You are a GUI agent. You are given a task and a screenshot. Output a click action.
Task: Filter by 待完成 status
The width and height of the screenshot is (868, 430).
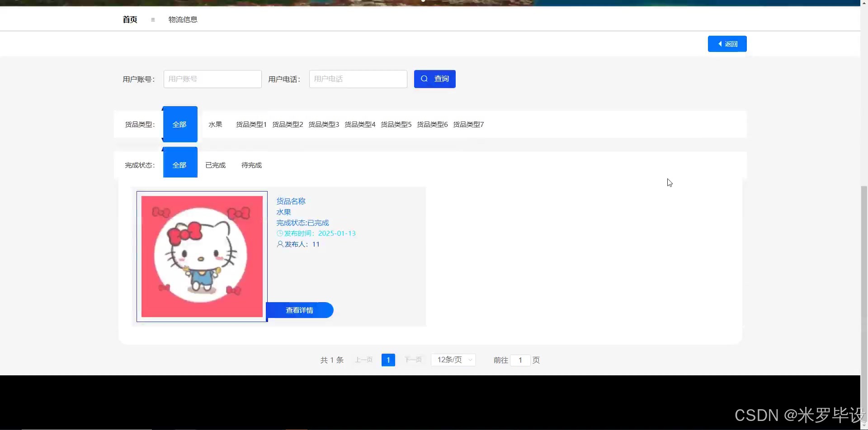point(251,165)
